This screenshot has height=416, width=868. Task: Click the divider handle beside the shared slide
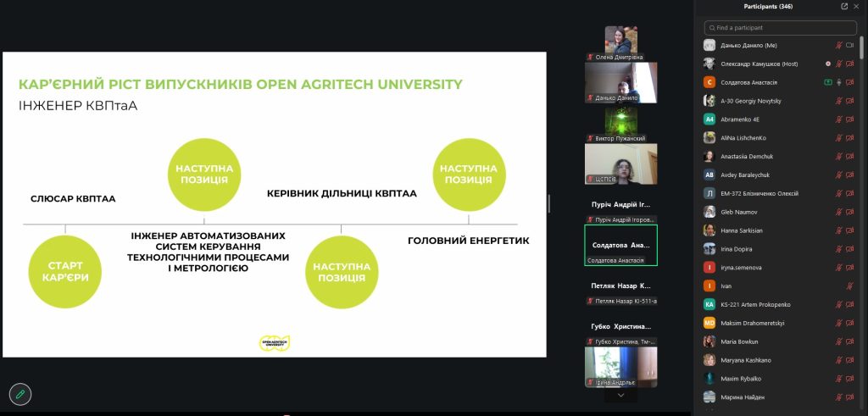click(x=549, y=203)
